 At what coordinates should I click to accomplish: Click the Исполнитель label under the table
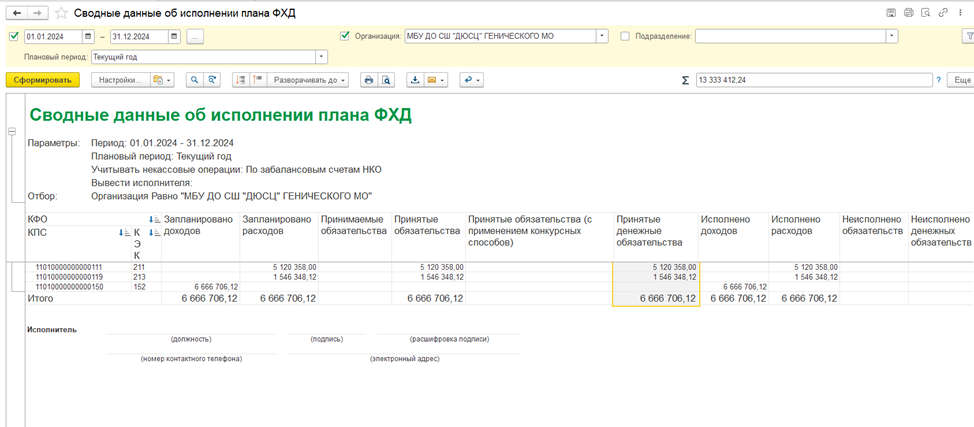[52, 329]
